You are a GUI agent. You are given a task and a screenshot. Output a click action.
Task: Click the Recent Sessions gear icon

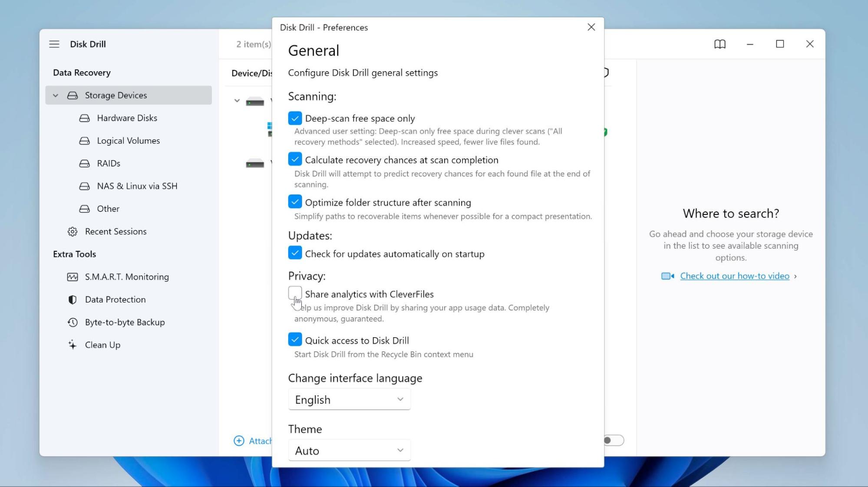coord(73,232)
